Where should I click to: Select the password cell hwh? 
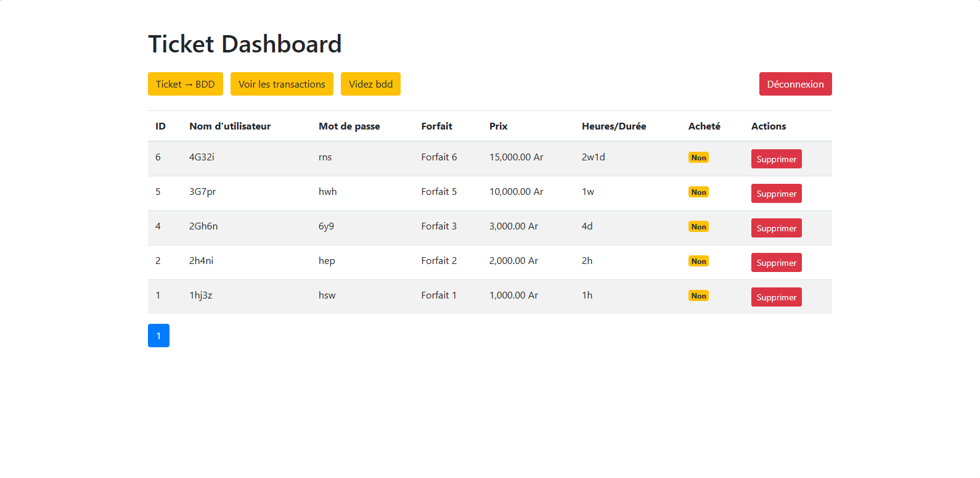pos(327,192)
